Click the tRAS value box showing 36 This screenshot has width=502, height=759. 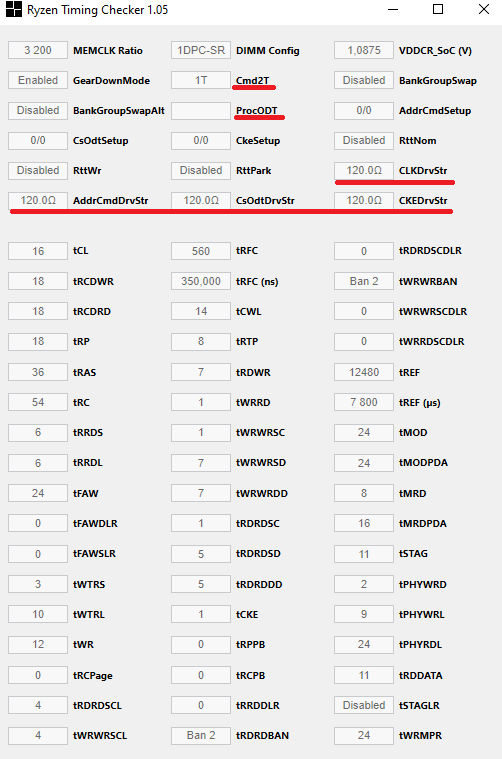coord(38,372)
